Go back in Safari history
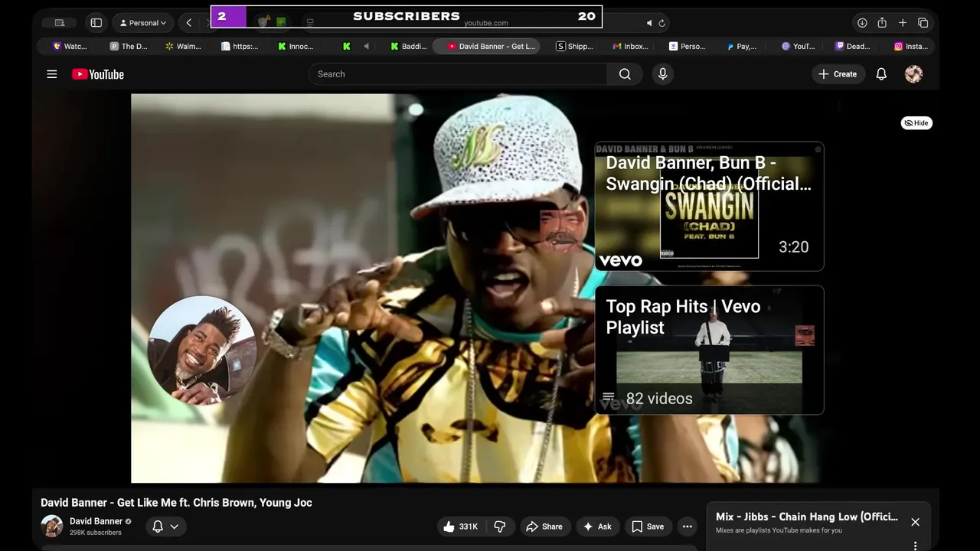Image resolution: width=980 pixels, height=551 pixels. 188,23
